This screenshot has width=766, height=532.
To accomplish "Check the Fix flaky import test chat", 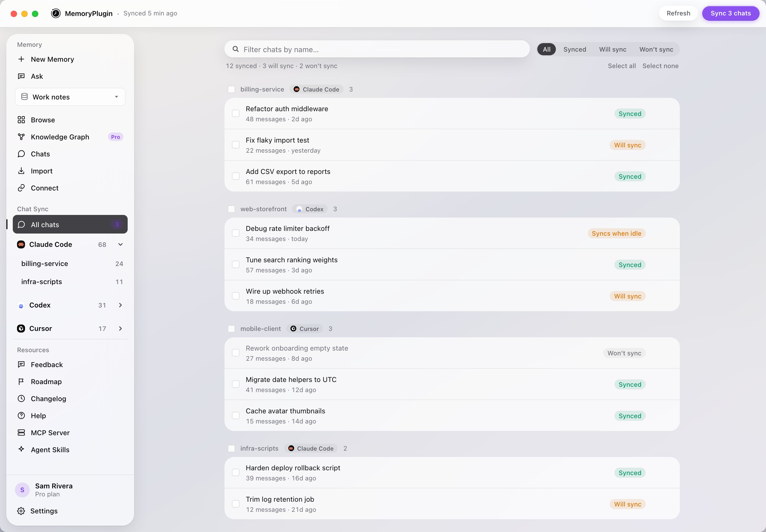I will 236,145.
